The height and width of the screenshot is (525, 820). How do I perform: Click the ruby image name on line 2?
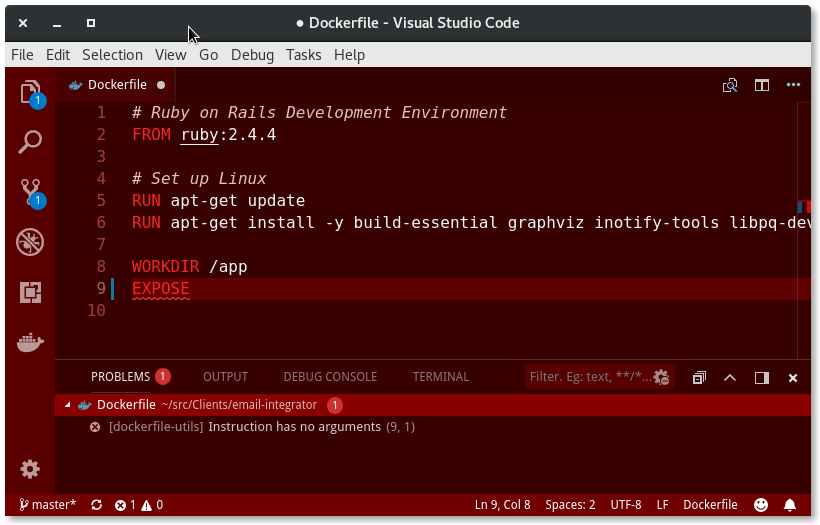pyautogui.click(x=199, y=135)
